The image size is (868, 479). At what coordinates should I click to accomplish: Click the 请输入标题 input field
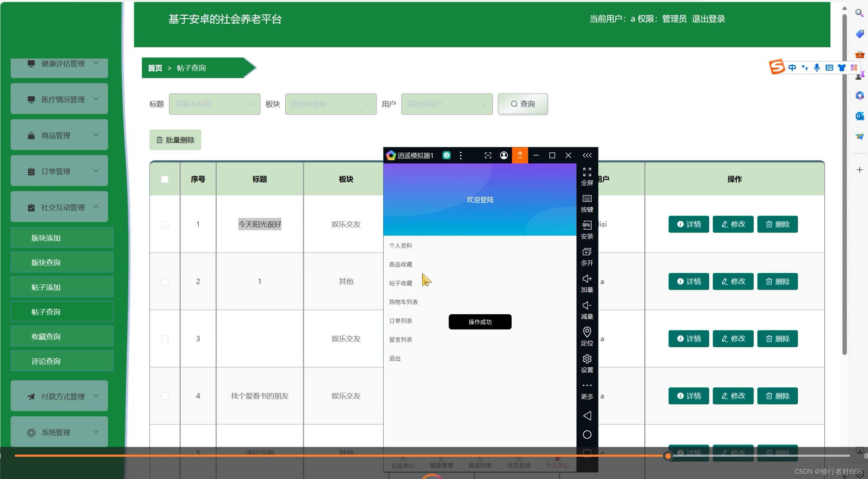(210, 104)
